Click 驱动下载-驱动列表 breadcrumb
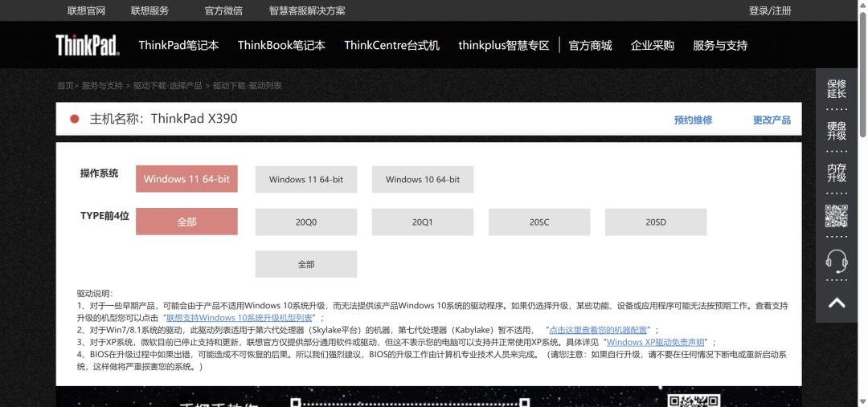868x407 pixels. tap(247, 86)
